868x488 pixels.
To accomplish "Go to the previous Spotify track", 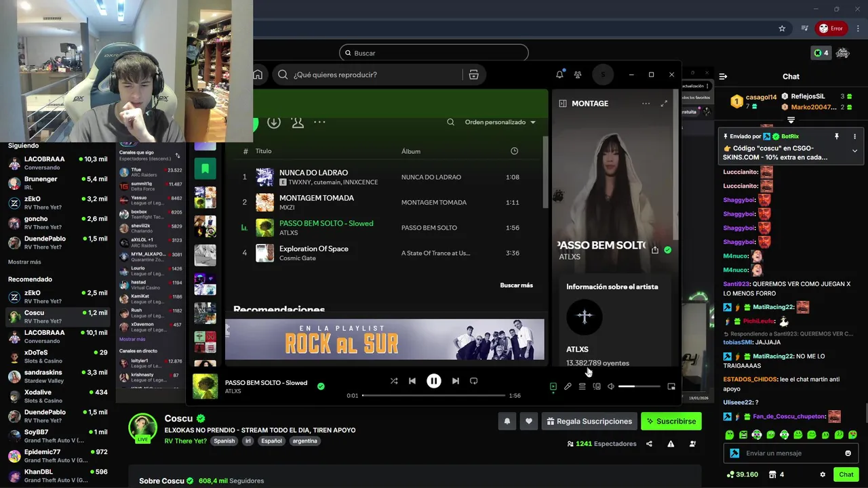I will click(412, 381).
